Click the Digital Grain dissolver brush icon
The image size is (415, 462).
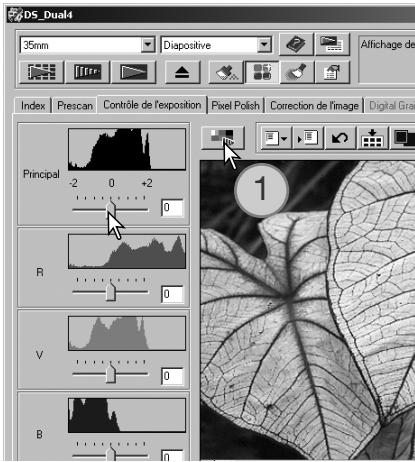[297, 72]
